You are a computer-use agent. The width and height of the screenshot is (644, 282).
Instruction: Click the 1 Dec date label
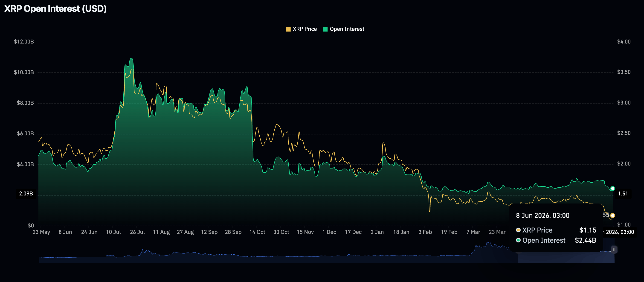click(329, 232)
